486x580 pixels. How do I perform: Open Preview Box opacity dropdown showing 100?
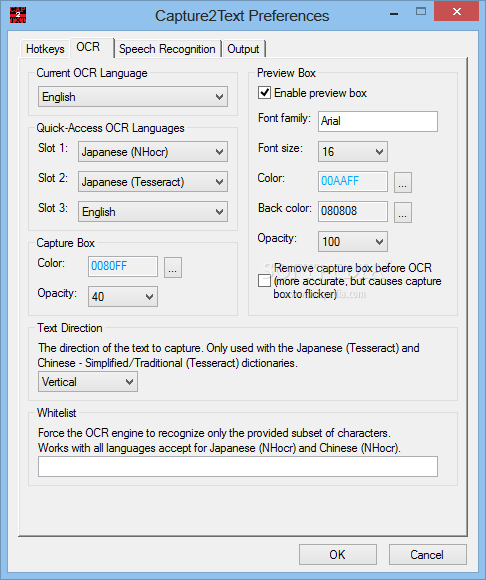[x=353, y=242]
